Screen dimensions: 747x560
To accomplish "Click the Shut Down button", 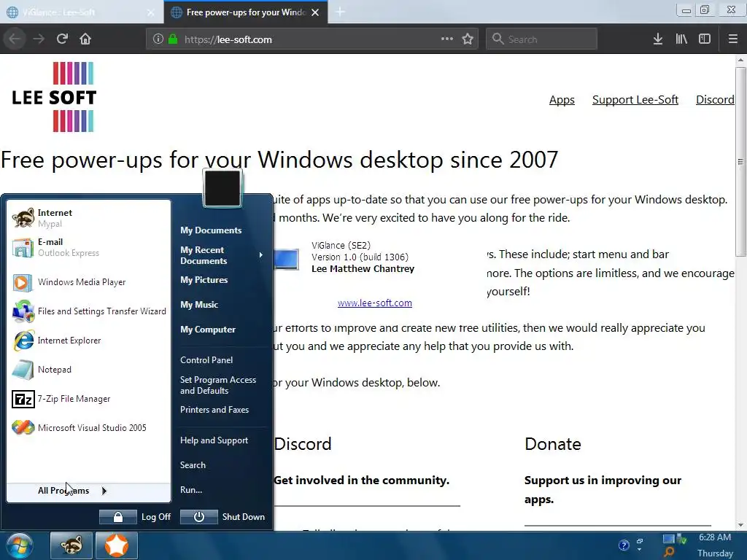I will (223, 517).
